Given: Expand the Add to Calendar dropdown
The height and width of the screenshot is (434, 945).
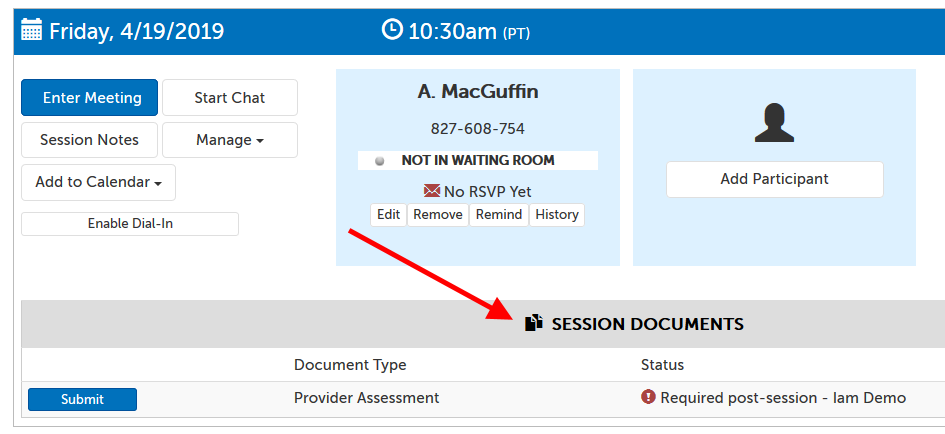Looking at the screenshot, I should 98,183.
